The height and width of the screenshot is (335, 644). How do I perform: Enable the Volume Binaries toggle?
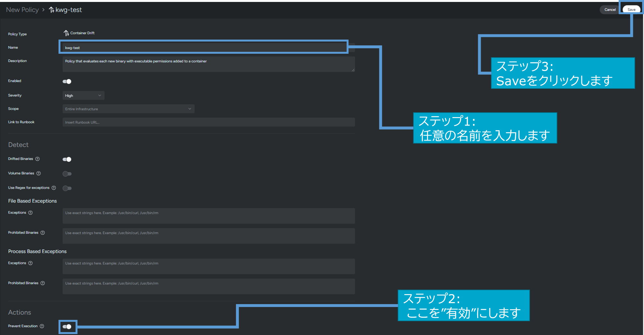67,174
